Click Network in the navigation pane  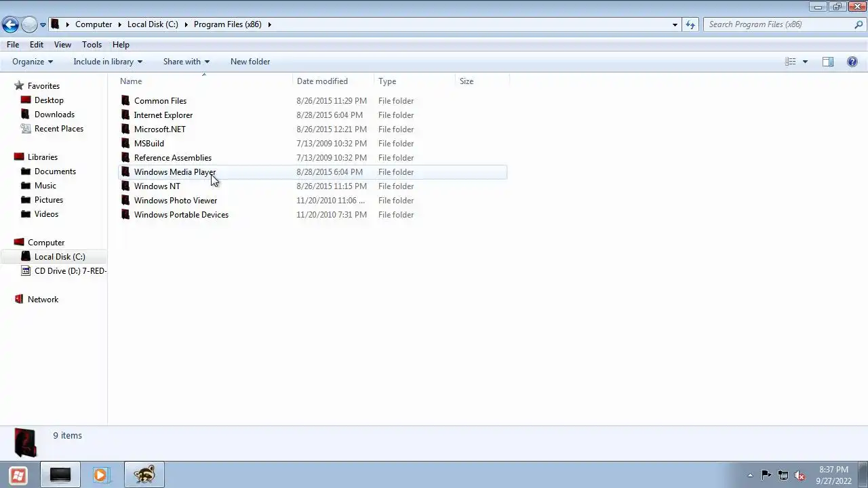[x=43, y=300]
